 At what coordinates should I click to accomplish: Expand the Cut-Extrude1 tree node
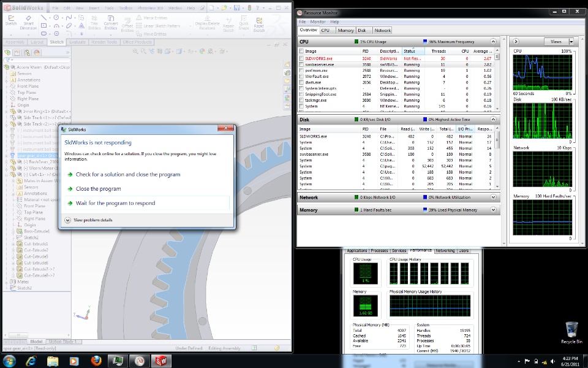[x=13, y=244]
